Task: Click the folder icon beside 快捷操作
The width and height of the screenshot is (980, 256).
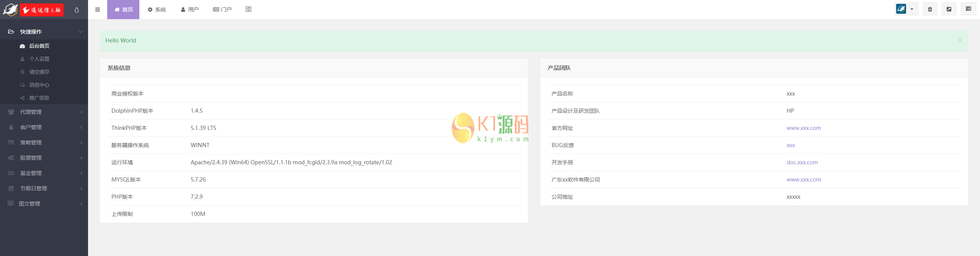Action: [x=11, y=32]
